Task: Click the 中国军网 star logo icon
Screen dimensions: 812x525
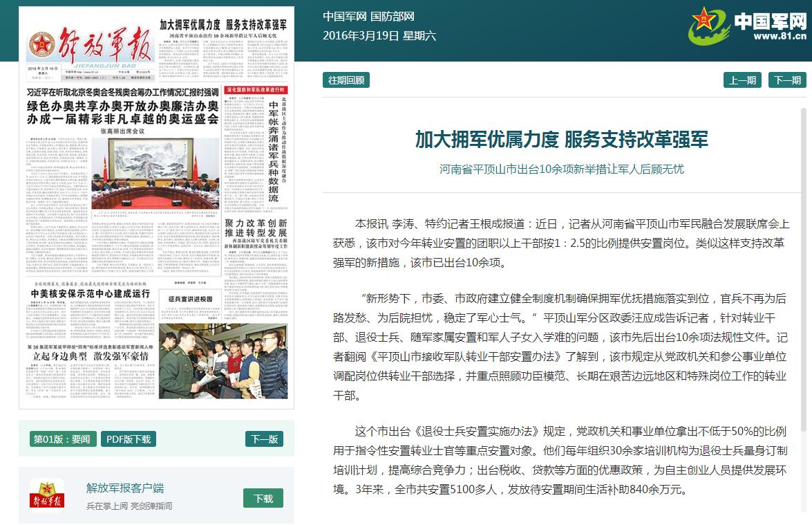Action: pos(708,26)
